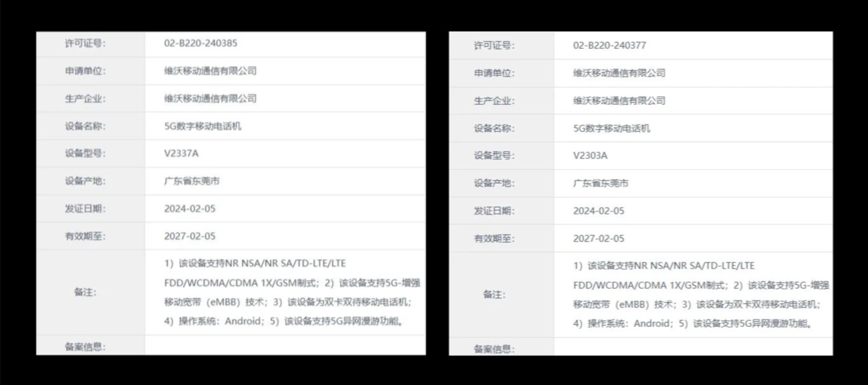Click license number 02-B220-240377
Viewport: 868px width, 385px height.
(x=609, y=45)
